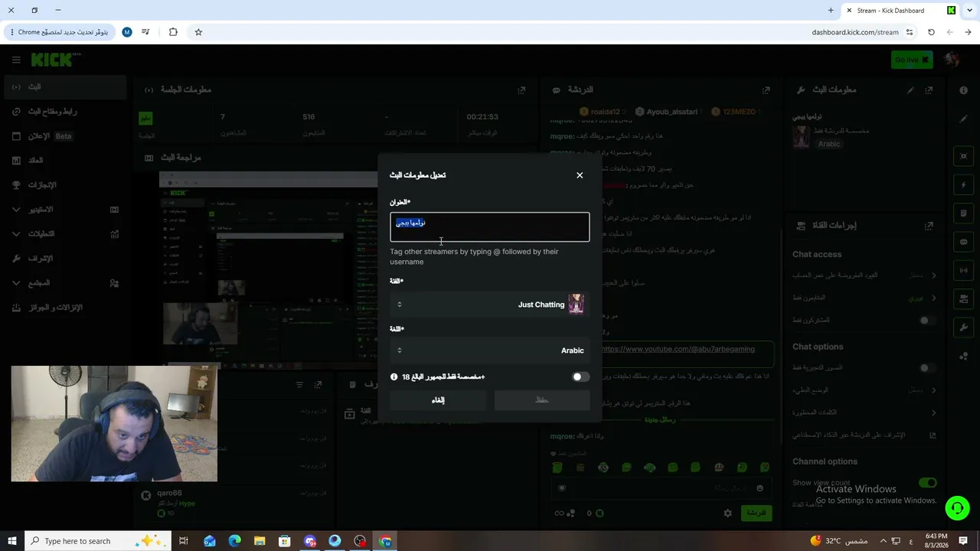Viewport: 980px width, 551px height.
Task: Click the info icon beside 18+ option
Action: [394, 377]
